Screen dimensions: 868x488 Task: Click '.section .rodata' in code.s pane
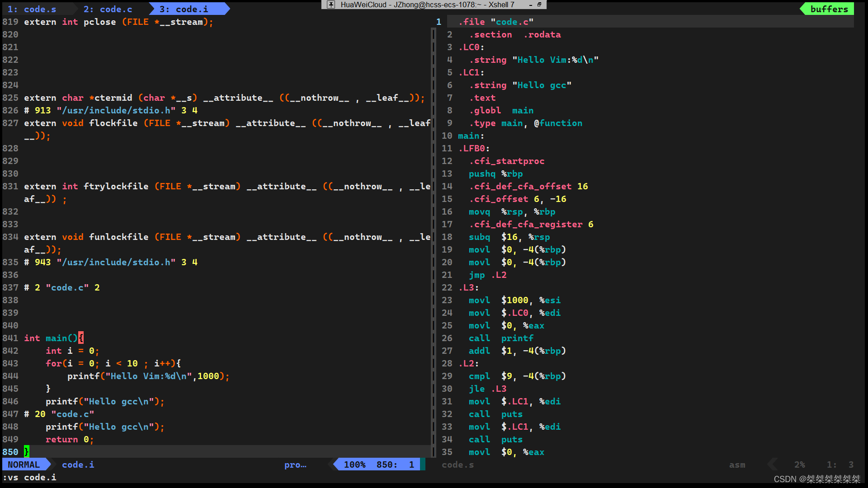515,34
